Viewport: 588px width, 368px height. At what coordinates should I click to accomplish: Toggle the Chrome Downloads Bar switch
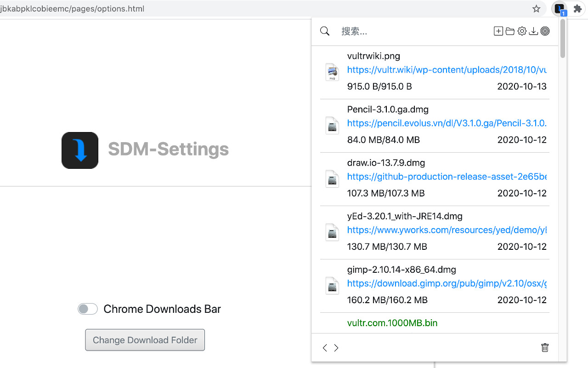88,309
